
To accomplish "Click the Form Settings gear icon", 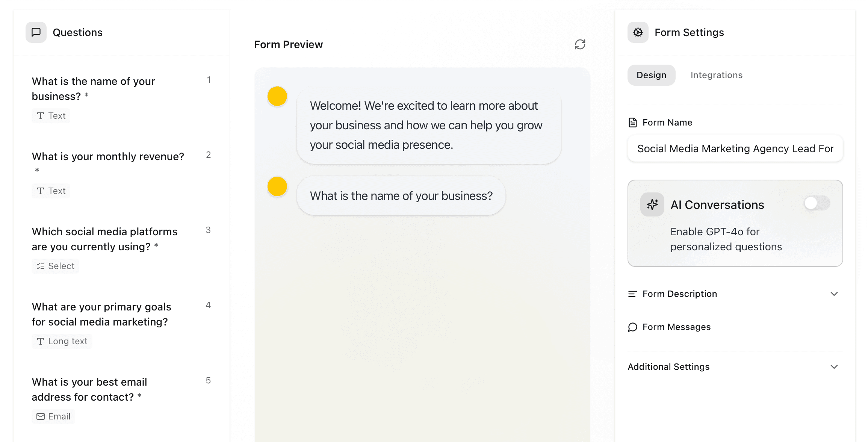I will coord(638,32).
